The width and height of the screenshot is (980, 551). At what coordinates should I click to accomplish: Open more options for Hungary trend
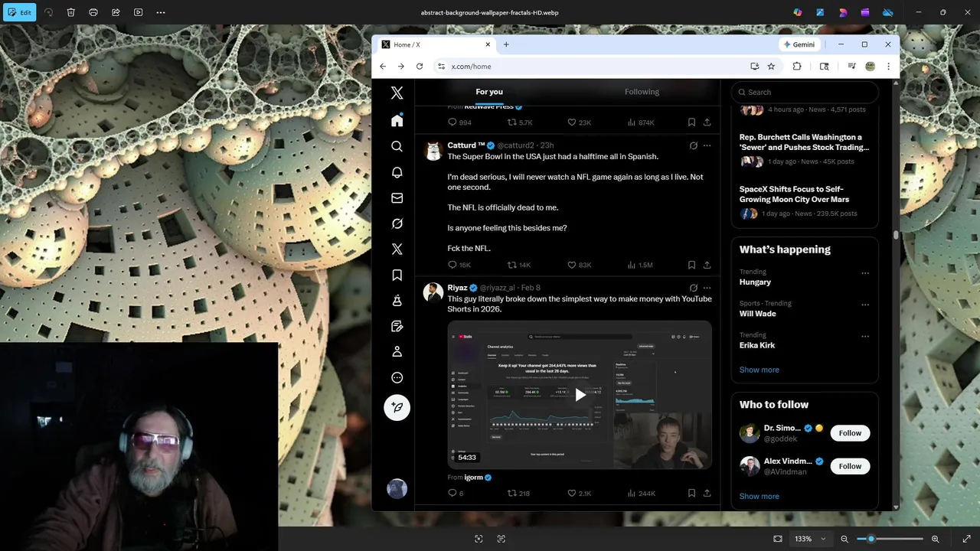click(x=865, y=273)
